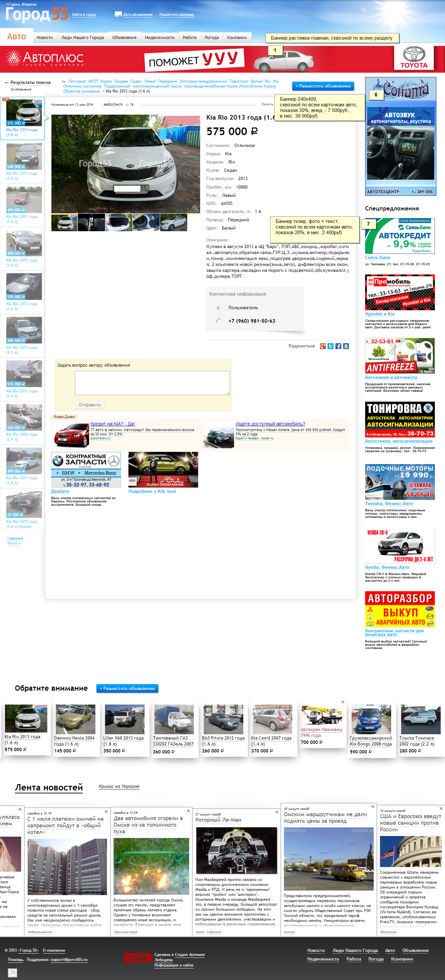
Task: Close the маршрутчикам news card
Action: [373, 806]
